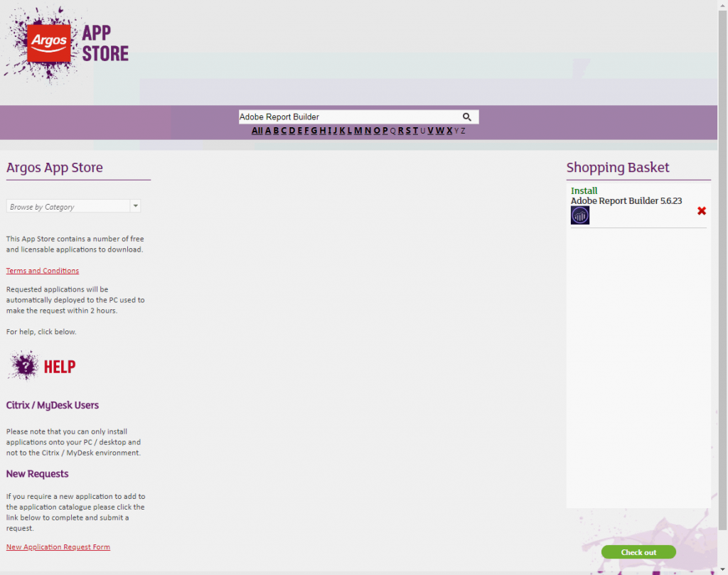Select letter X in alphabet filter
The width and height of the screenshot is (728, 575).
(x=449, y=131)
